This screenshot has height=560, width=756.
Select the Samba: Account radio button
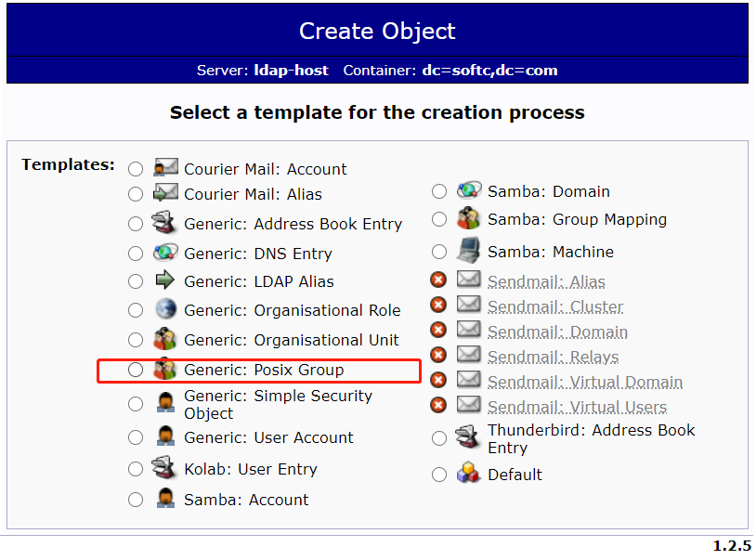pyautogui.click(x=136, y=501)
